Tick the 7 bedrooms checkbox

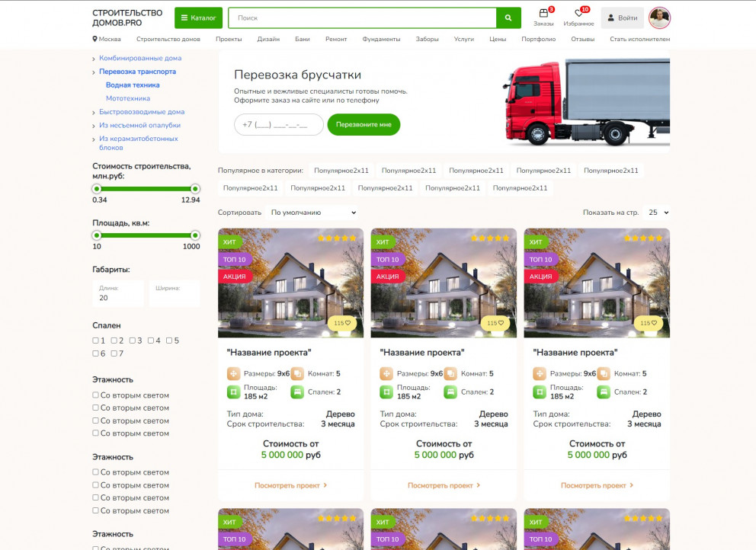tap(114, 353)
